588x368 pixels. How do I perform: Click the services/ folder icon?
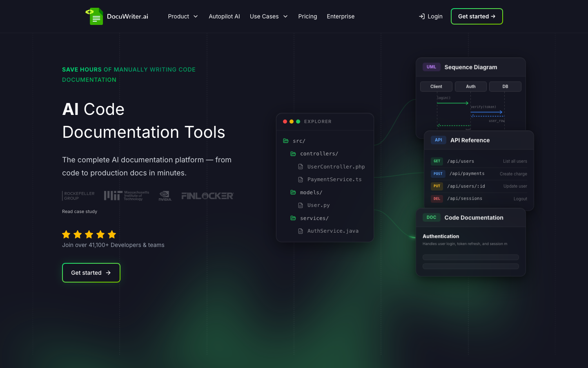coord(293,218)
